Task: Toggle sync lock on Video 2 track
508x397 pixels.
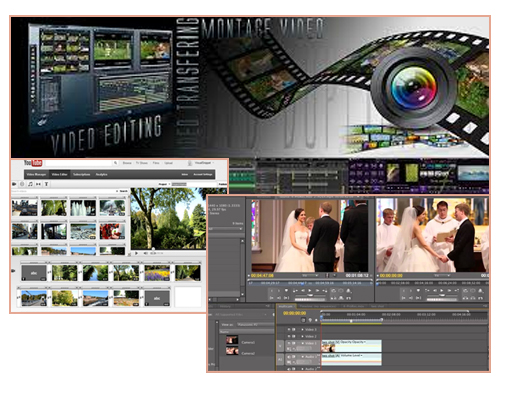Action: point(294,336)
